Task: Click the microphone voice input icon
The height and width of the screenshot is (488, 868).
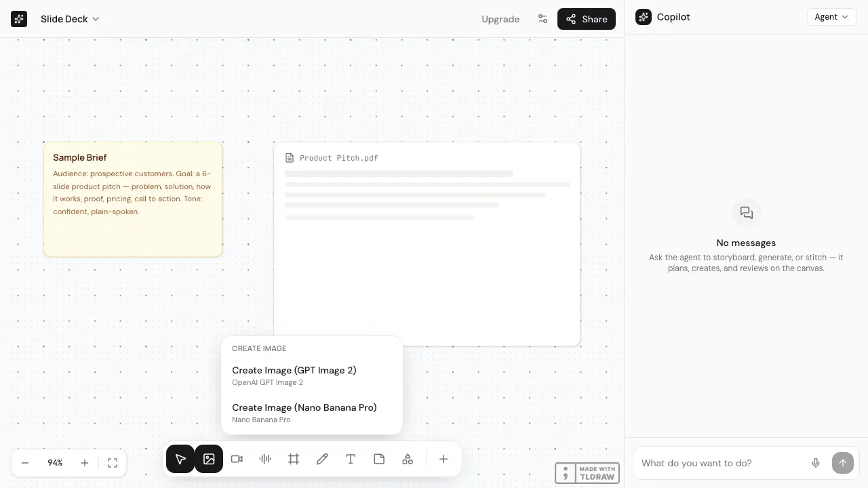Action: [x=816, y=463]
